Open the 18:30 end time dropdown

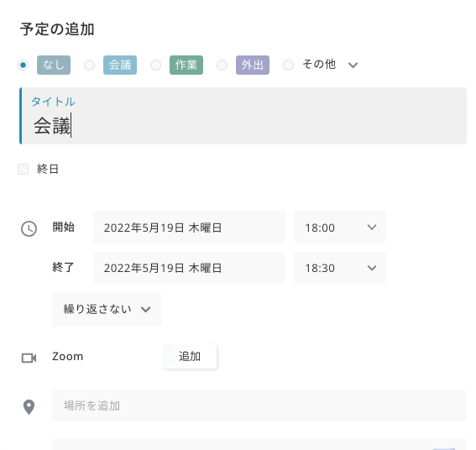click(x=340, y=268)
